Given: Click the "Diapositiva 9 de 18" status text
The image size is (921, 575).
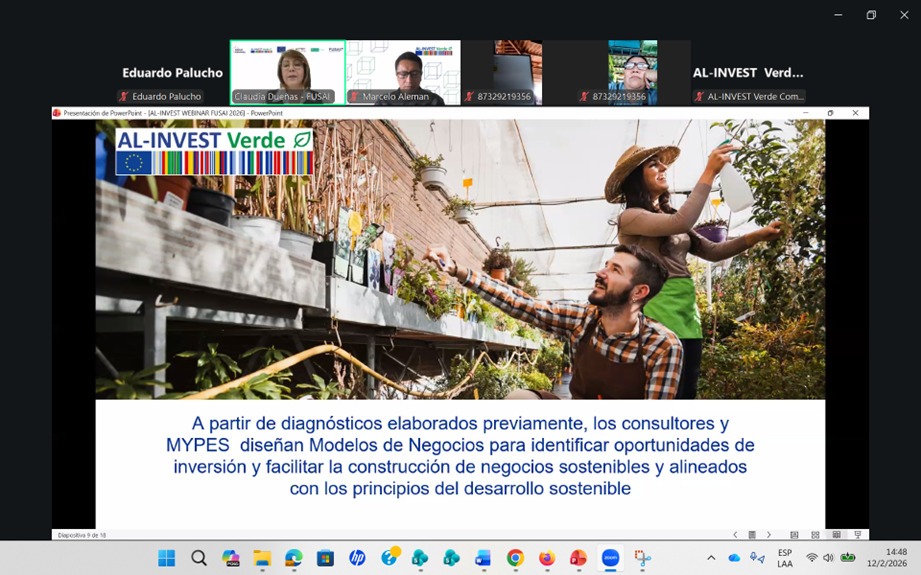Looking at the screenshot, I should coord(82,535).
